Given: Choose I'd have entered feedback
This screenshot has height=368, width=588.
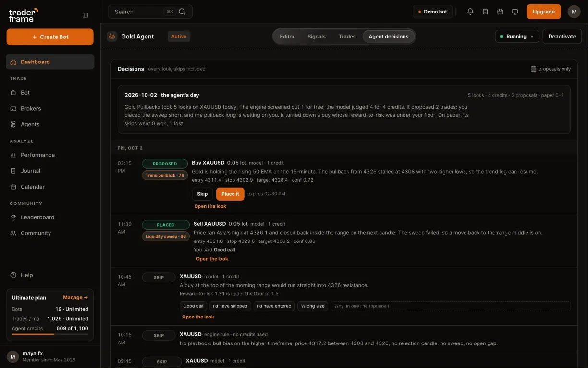Looking at the screenshot, I should point(274,306).
